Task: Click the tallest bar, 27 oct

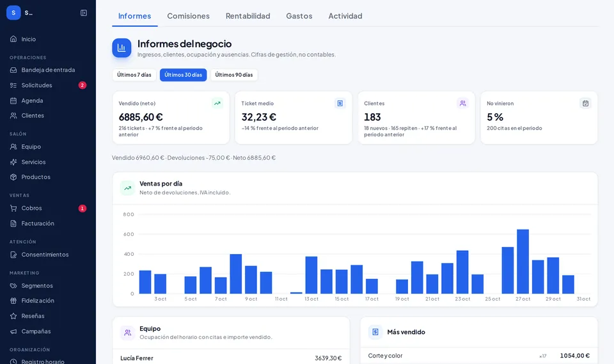Action: [523, 262]
